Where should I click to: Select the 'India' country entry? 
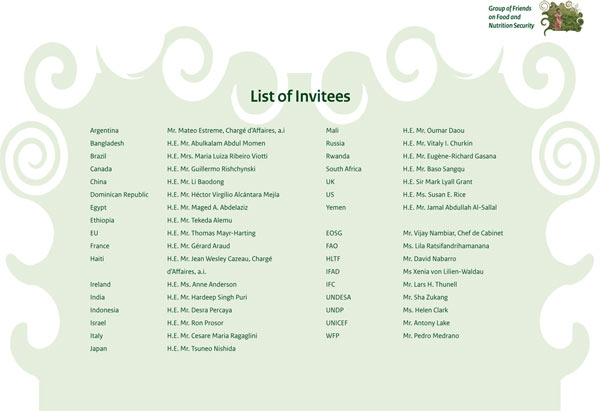(x=97, y=297)
